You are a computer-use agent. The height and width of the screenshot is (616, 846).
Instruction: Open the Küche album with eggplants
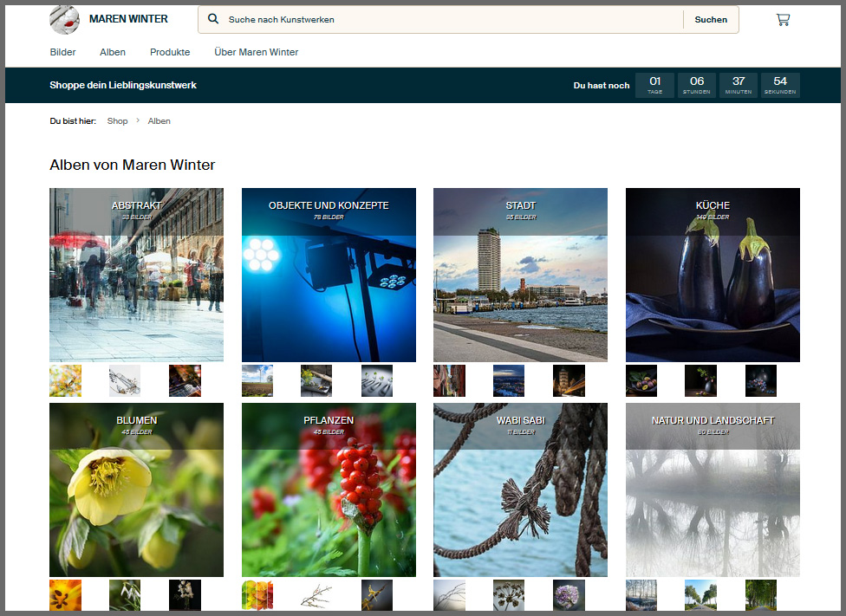pyautogui.click(x=713, y=275)
